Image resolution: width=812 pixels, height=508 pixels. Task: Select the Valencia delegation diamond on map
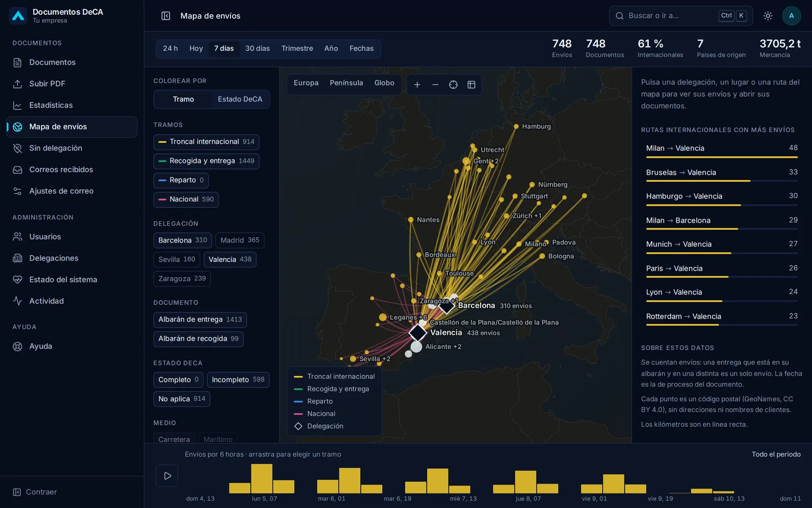418,333
